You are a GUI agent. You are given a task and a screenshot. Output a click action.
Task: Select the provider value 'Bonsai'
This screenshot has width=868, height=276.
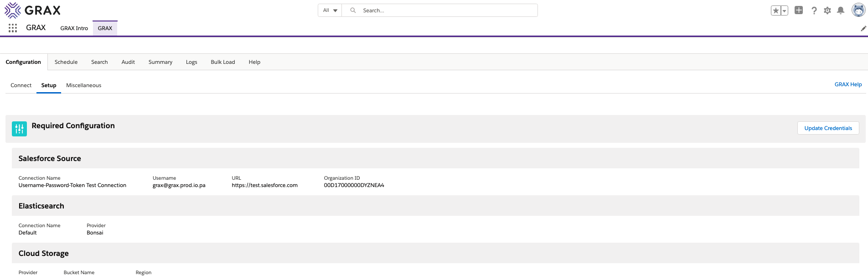(x=95, y=233)
